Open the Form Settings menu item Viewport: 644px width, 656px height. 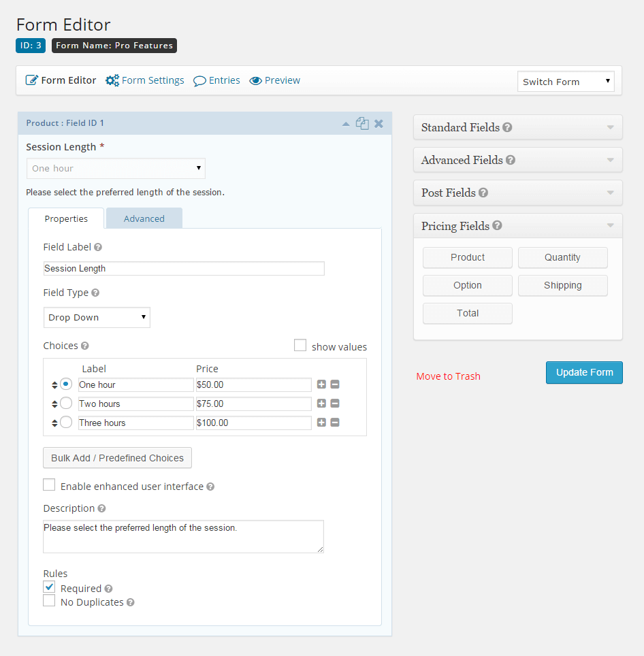[x=145, y=80]
